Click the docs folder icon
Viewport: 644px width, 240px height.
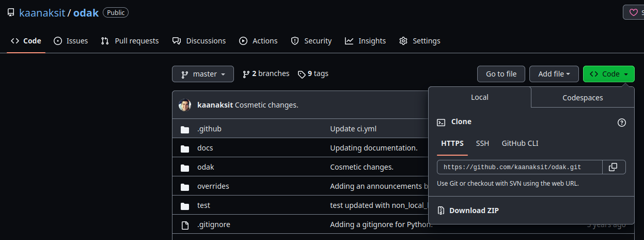coord(185,148)
